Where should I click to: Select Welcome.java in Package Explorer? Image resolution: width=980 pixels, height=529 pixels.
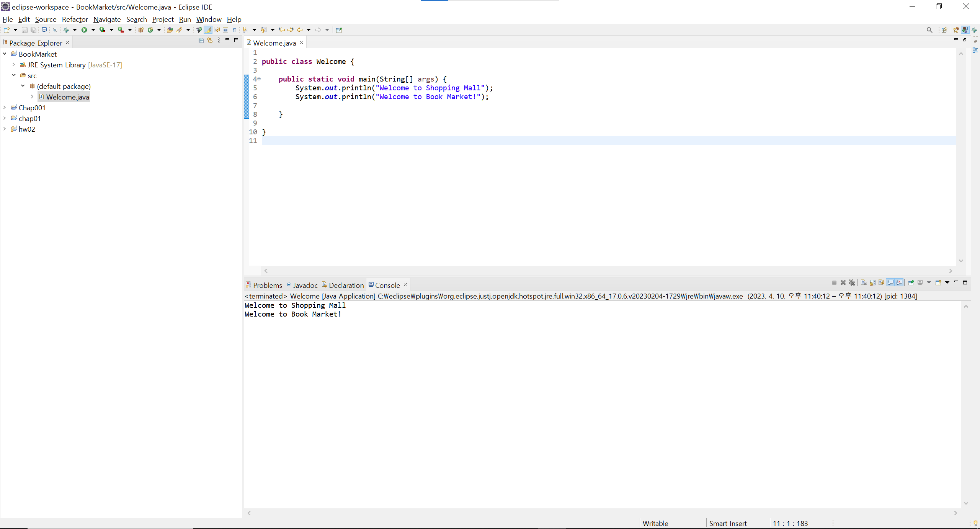point(67,97)
